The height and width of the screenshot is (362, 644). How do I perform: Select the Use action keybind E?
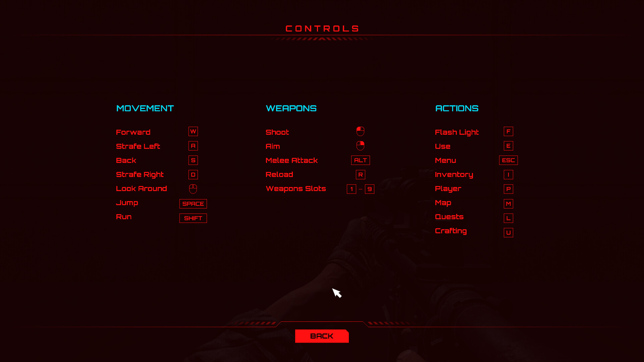click(508, 145)
